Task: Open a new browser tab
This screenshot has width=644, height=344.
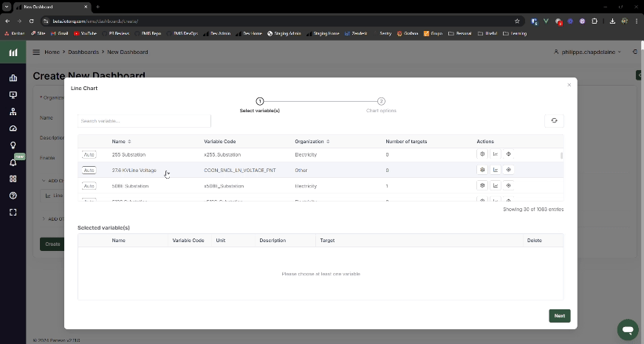Action: point(97,7)
